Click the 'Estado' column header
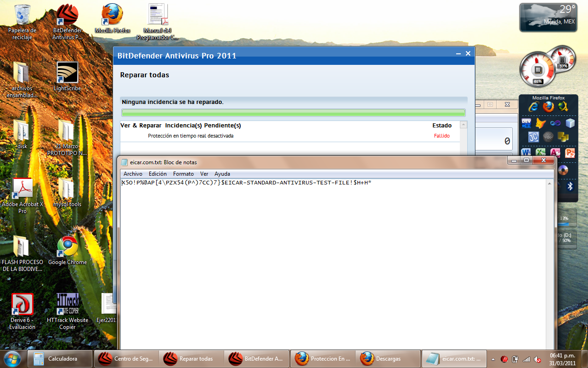The height and width of the screenshot is (368, 588). 442,126
